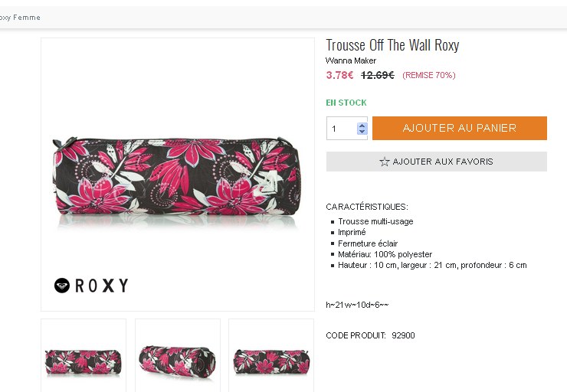Screen dimensions: 567x392
Task: Decrease quantity with the down arrow
Action: 362,132
